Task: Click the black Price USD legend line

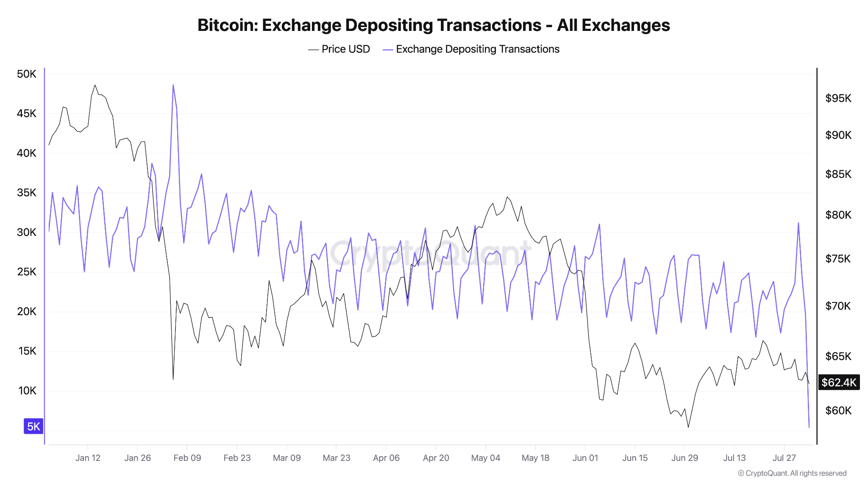Action: pos(314,50)
